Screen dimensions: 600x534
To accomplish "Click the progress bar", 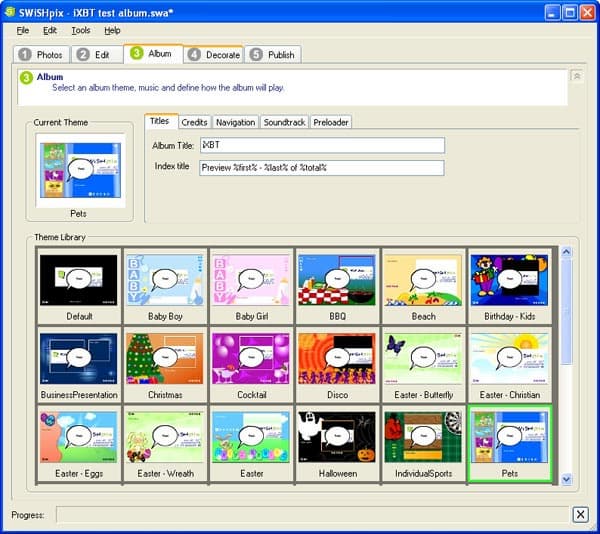I will pos(312,514).
